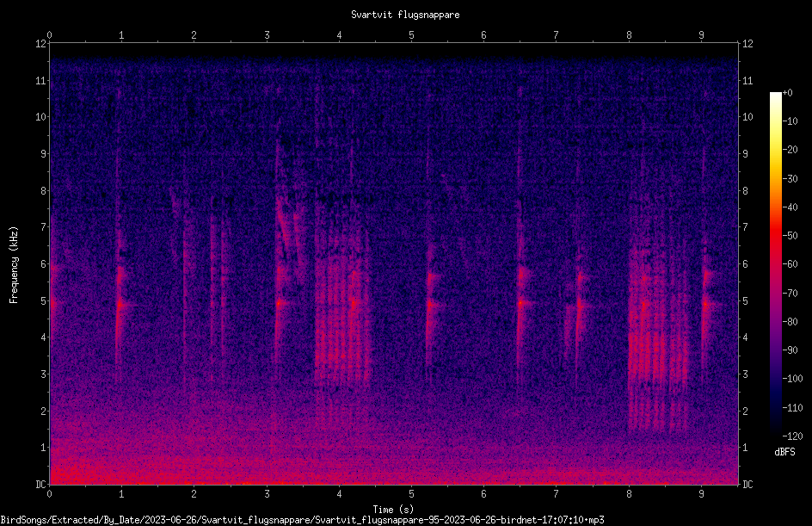Click the '3' tick on the top time axis
Screen dimensions: 812x526
(267, 35)
